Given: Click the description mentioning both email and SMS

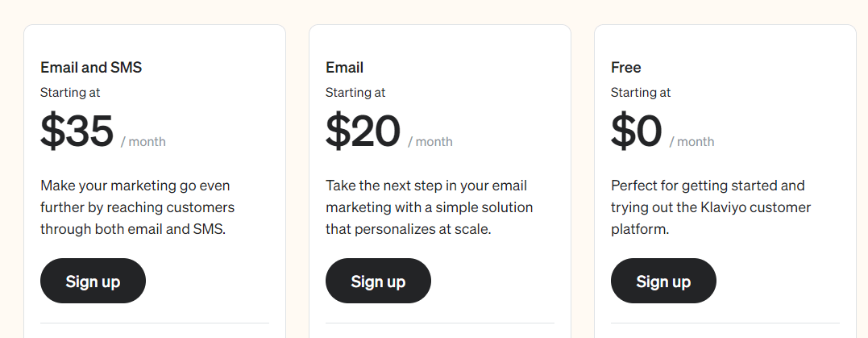Looking at the screenshot, I should [138, 207].
